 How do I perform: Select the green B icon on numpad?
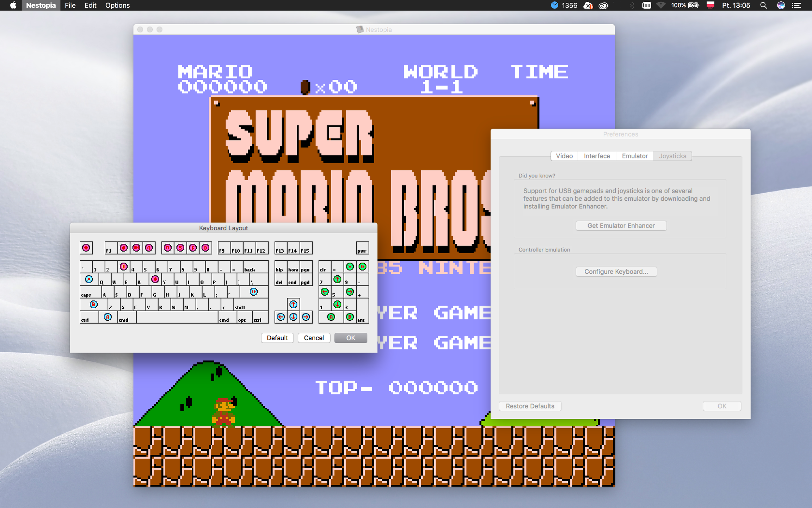click(350, 317)
